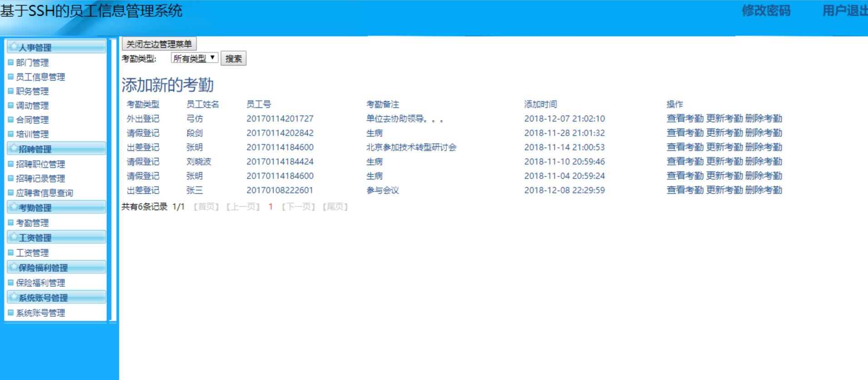Click the square bullet icon next to 员工信息管理
Screen dimensions: 868x380
pyautogui.click(x=11, y=77)
